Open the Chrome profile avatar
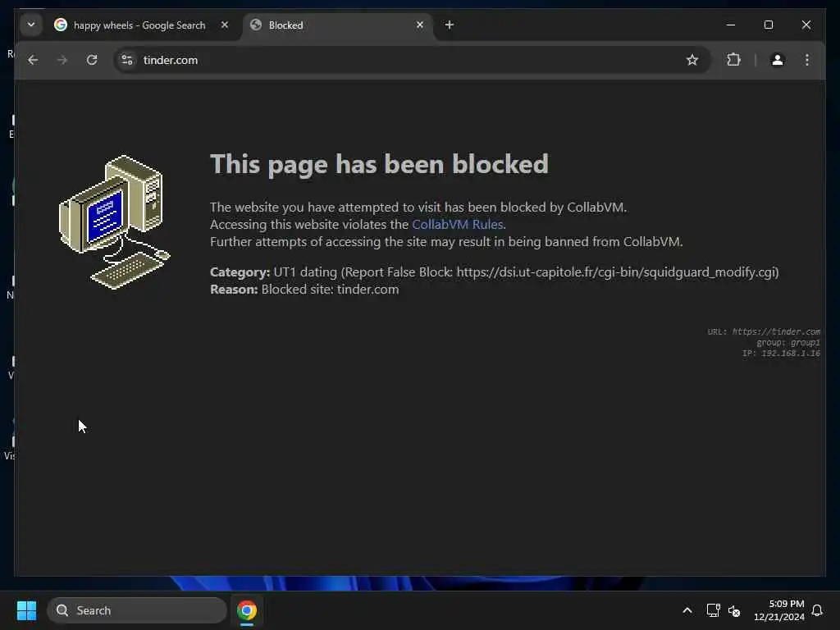Screen dimensions: 840x630 pyautogui.click(x=778, y=60)
